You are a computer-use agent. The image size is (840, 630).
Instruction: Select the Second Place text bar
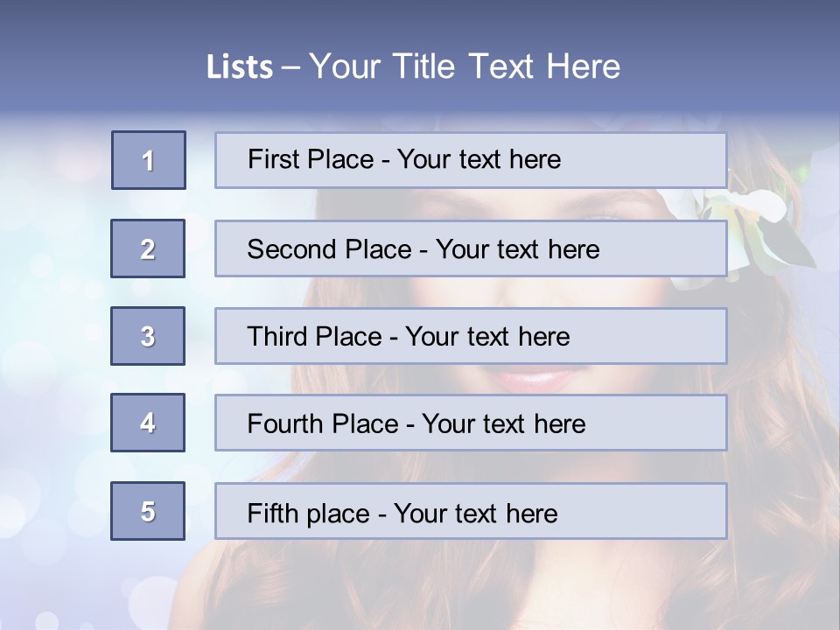(x=471, y=248)
